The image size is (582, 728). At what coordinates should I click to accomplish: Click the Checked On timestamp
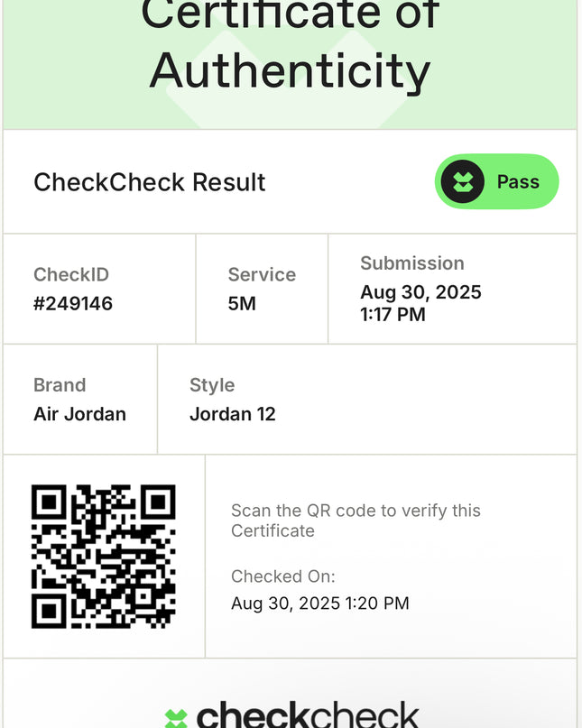tap(320, 604)
